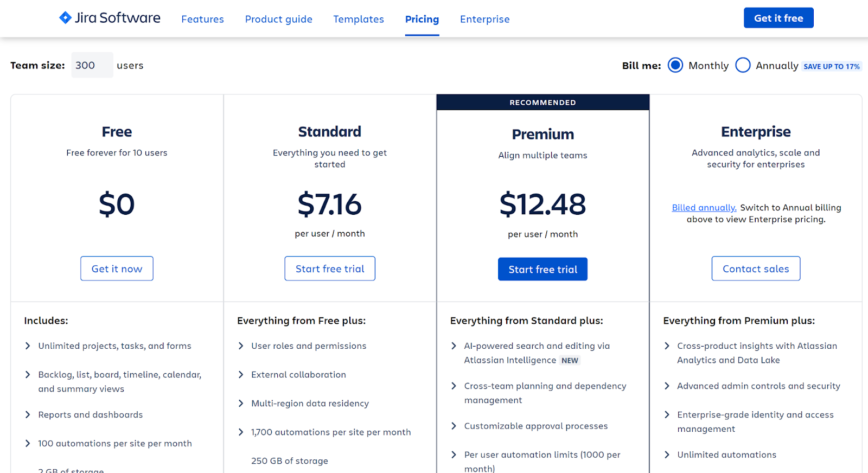The image size is (868, 473).
Task: Follow the Billed annually link
Action: coord(704,208)
